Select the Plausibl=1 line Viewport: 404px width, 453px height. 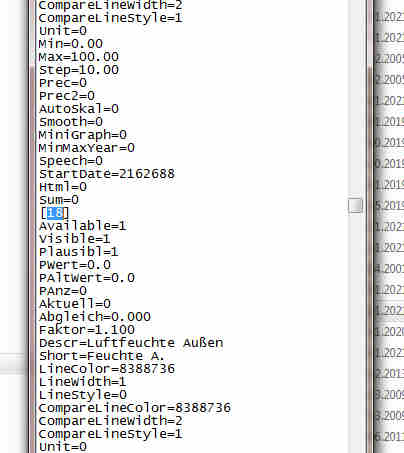(x=79, y=252)
